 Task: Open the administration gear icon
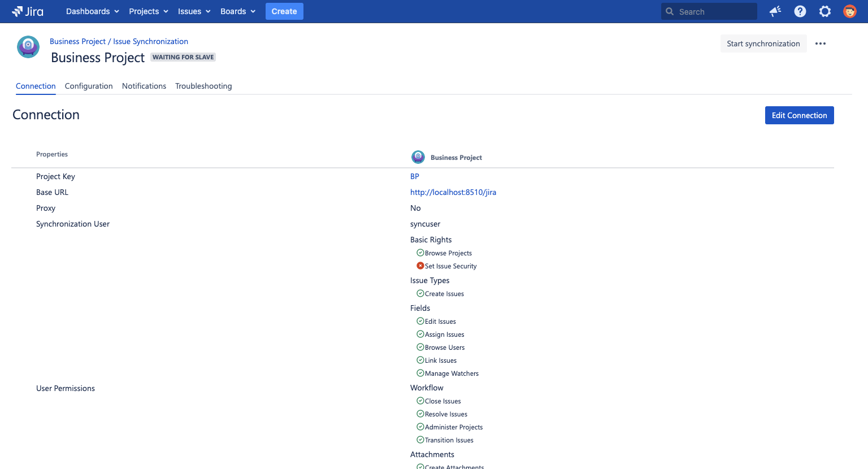(x=825, y=11)
